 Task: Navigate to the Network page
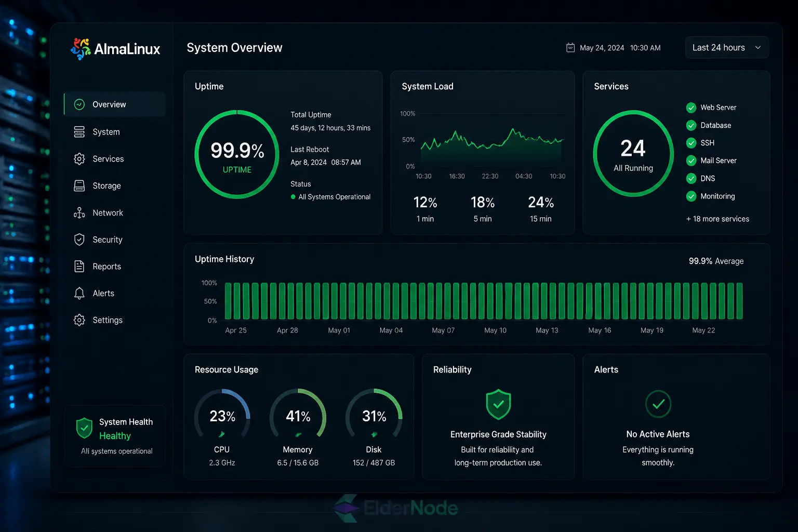[x=115, y=213]
